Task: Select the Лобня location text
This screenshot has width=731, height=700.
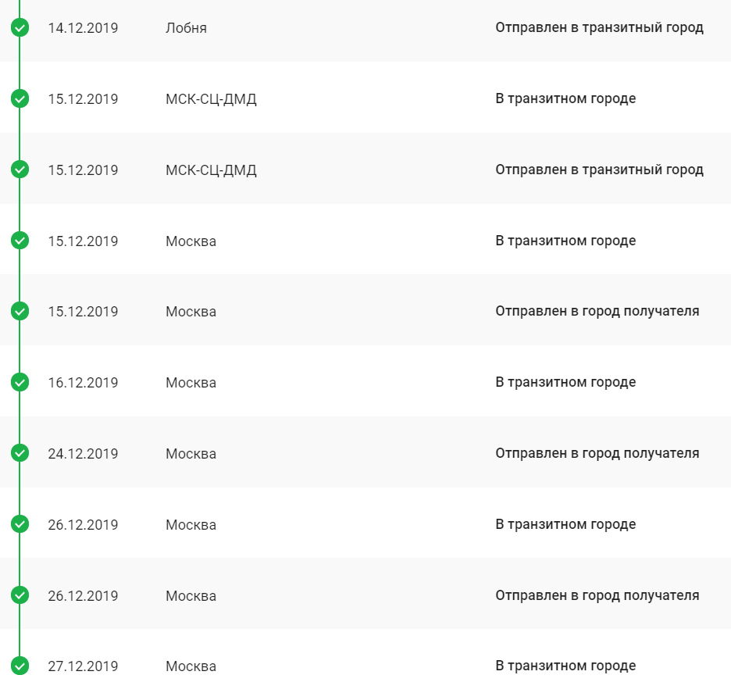Action: (186, 28)
